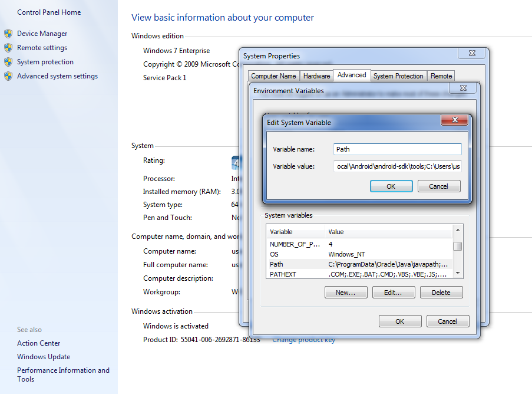Switch to Remote tab

(441, 76)
